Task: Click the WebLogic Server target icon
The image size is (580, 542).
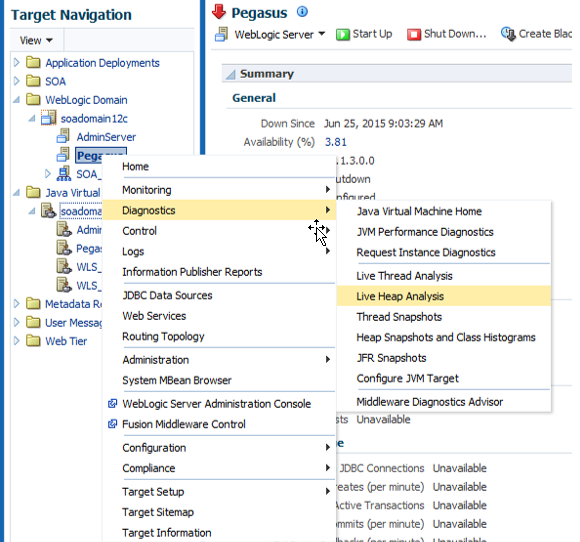Action: (x=221, y=34)
